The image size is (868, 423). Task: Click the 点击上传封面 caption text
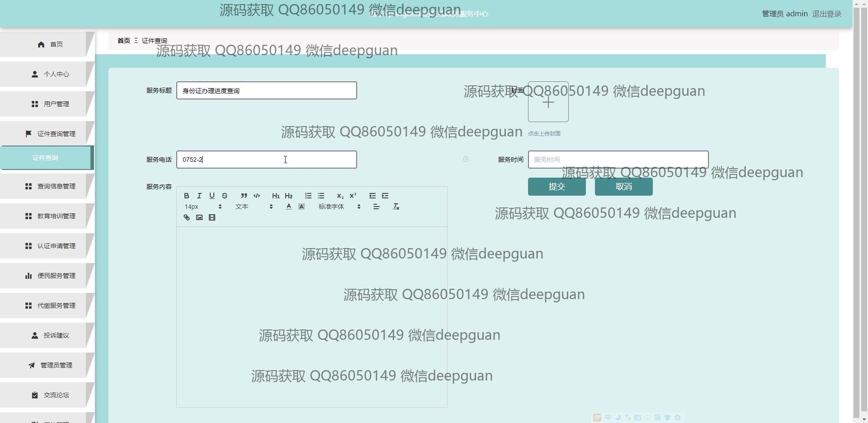tap(544, 133)
